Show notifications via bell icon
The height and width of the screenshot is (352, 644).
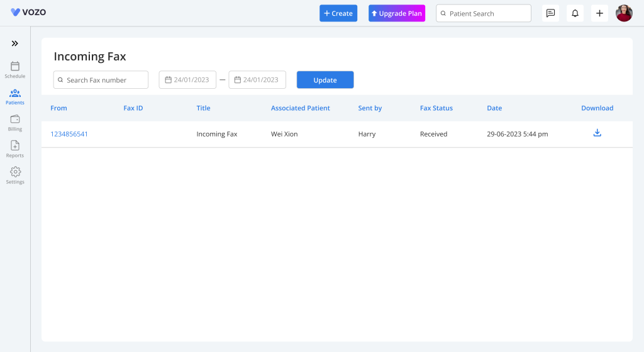click(x=575, y=13)
